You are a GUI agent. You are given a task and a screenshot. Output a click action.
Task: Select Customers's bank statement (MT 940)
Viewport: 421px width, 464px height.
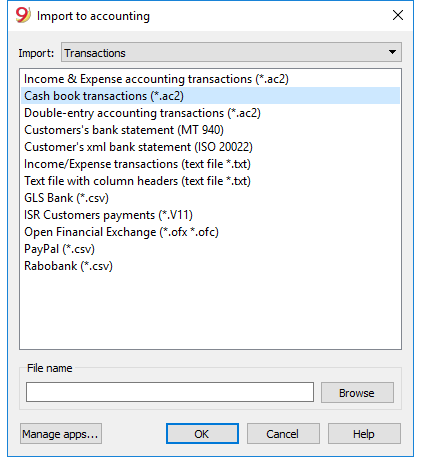[x=210, y=130]
